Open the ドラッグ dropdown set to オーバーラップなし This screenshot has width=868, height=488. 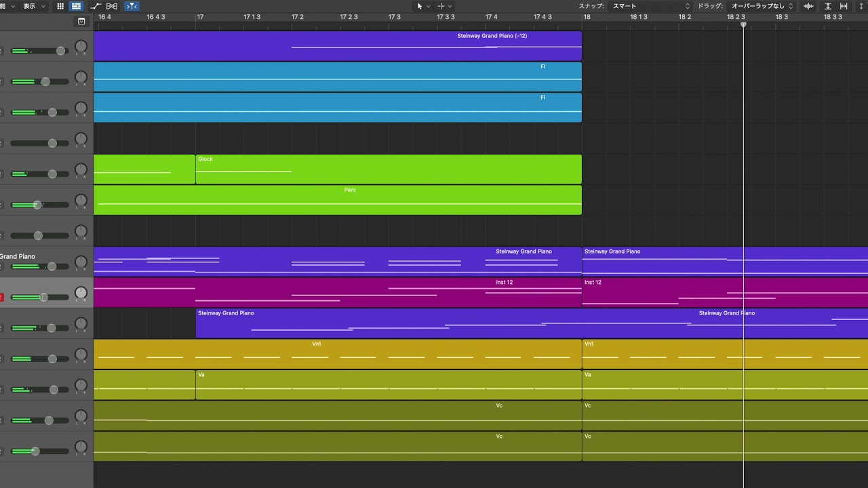point(762,6)
